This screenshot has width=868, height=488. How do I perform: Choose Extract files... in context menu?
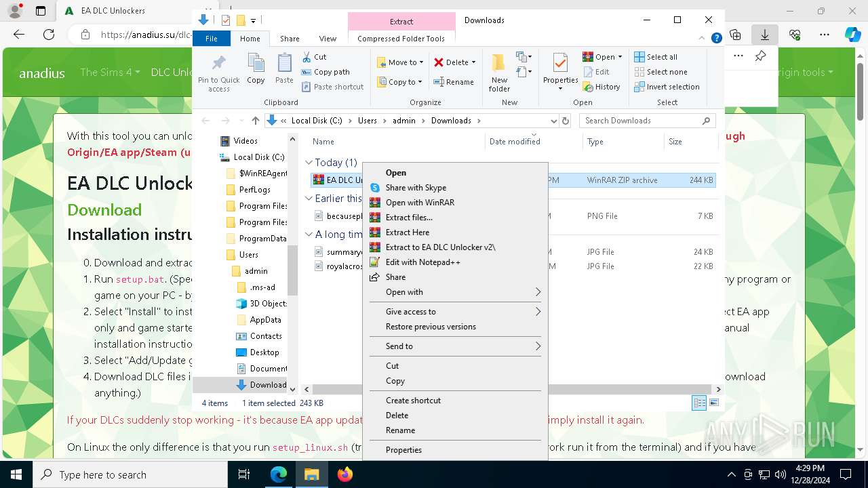click(455, 218)
